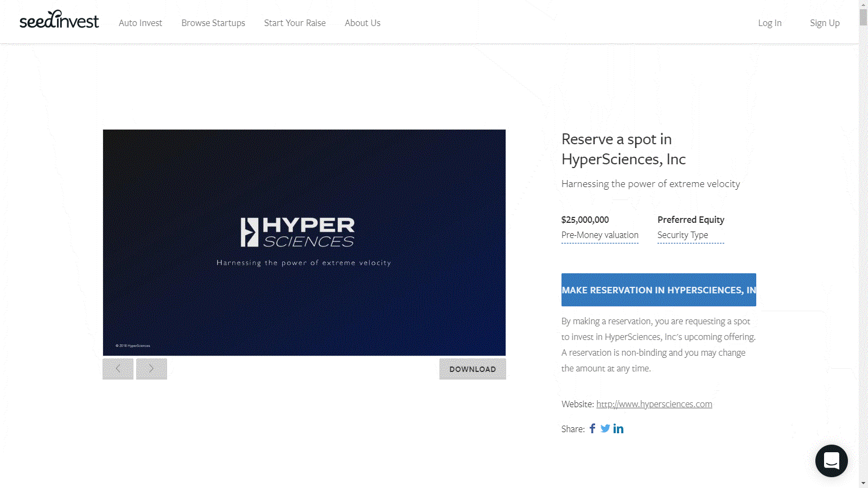868x488 pixels.
Task: Share via the Twitter icon
Action: [605, 429]
